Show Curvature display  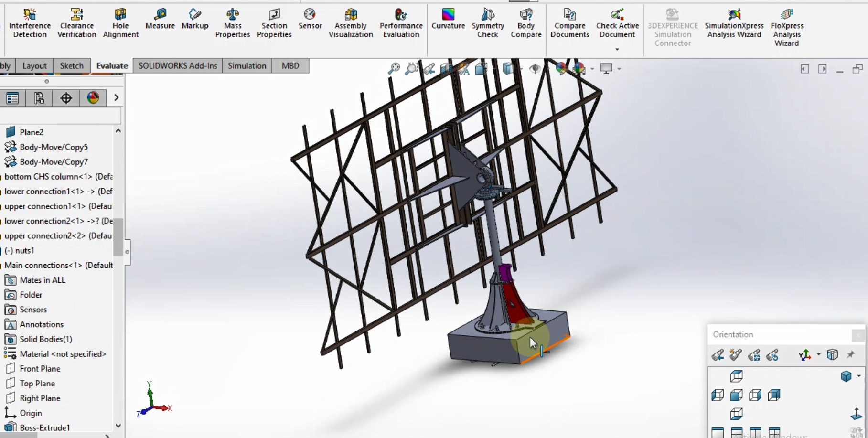(448, 19)
